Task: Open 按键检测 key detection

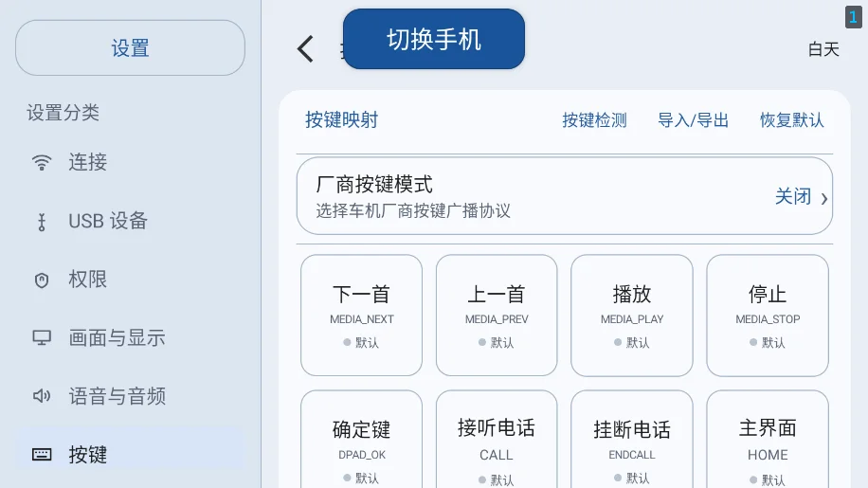Action: click(x=594, y=120)
